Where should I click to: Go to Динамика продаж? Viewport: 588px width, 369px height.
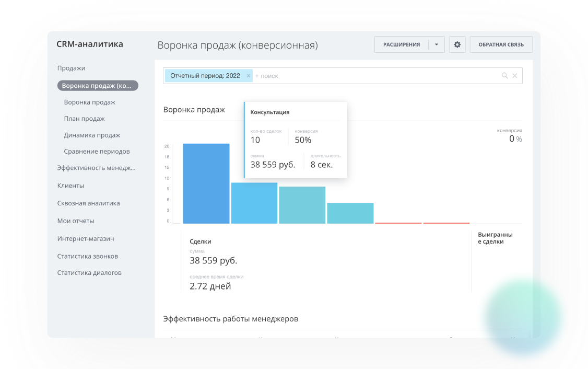[x=92, y=135]
